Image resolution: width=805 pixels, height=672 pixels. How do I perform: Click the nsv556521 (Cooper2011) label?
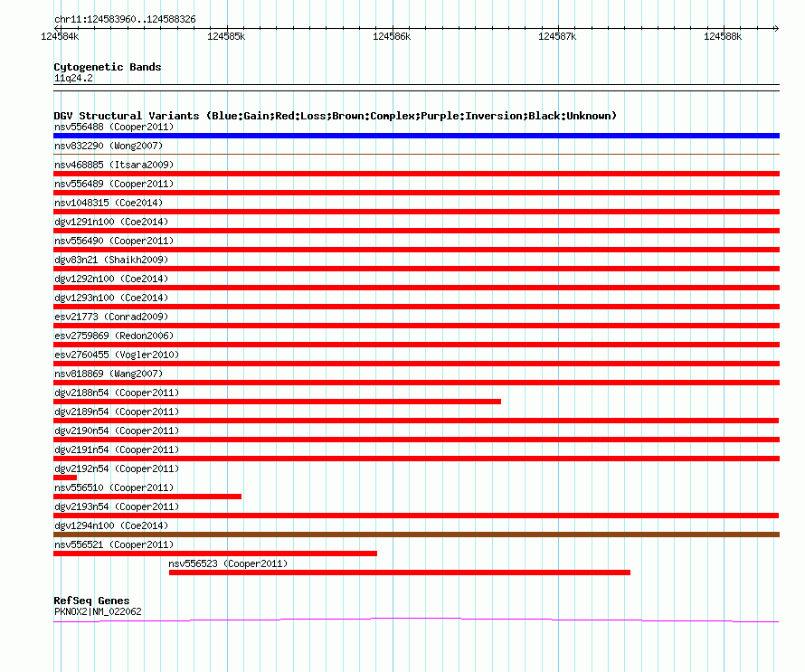pyautogui.click(x=114, y=544)
